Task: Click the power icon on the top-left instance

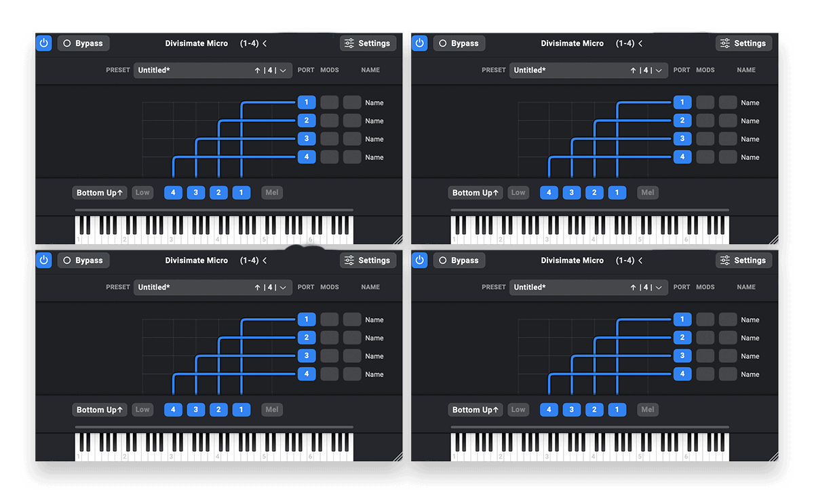Action: tap(43, 43)
